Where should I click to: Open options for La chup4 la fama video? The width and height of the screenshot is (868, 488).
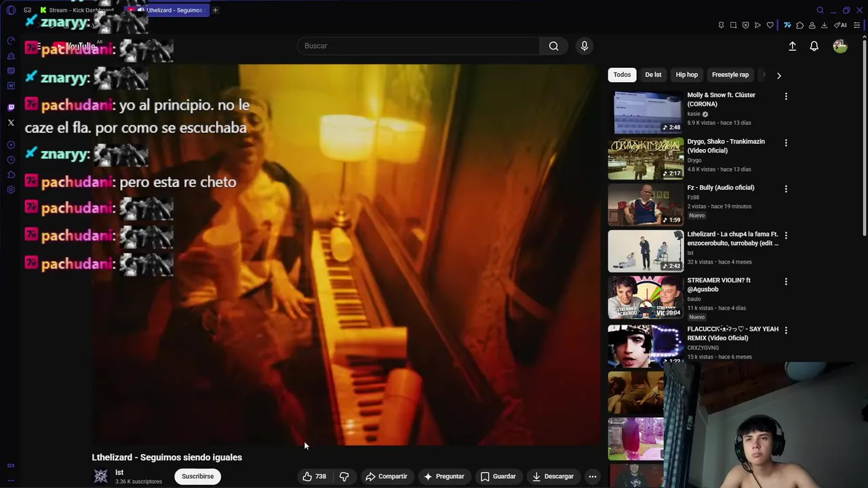[786, 235]
